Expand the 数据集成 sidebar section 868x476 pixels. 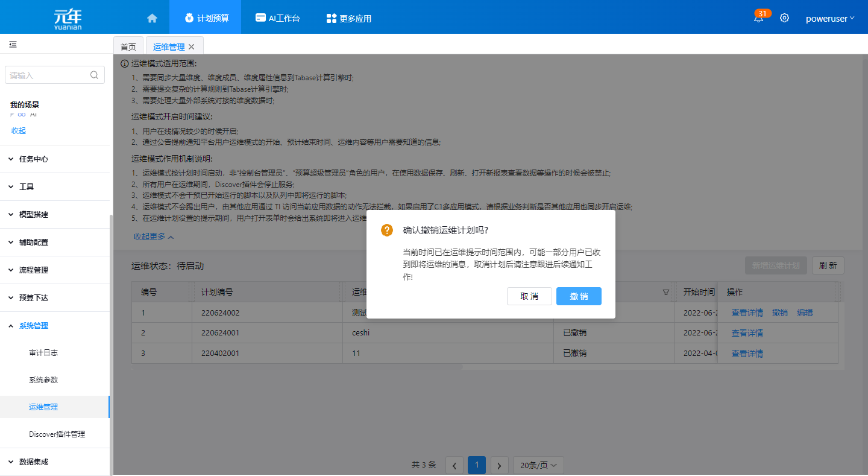coord(34,462)
